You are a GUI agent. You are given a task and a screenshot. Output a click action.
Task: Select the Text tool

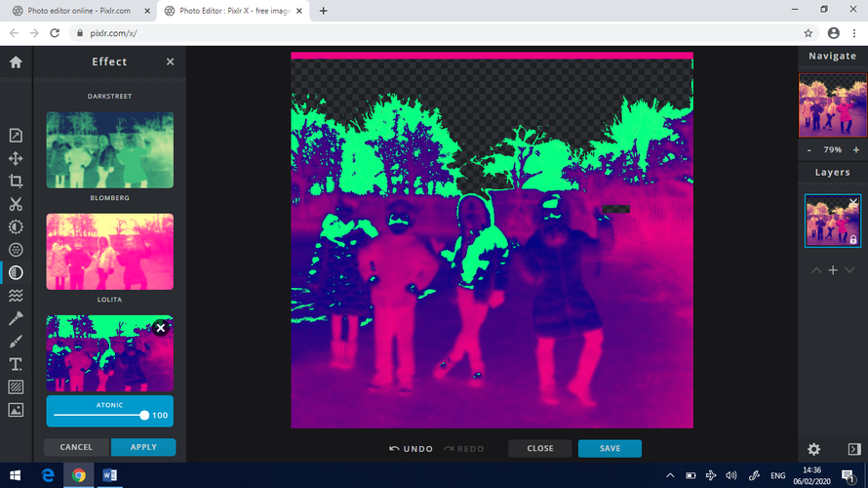(x=16, y=364)
